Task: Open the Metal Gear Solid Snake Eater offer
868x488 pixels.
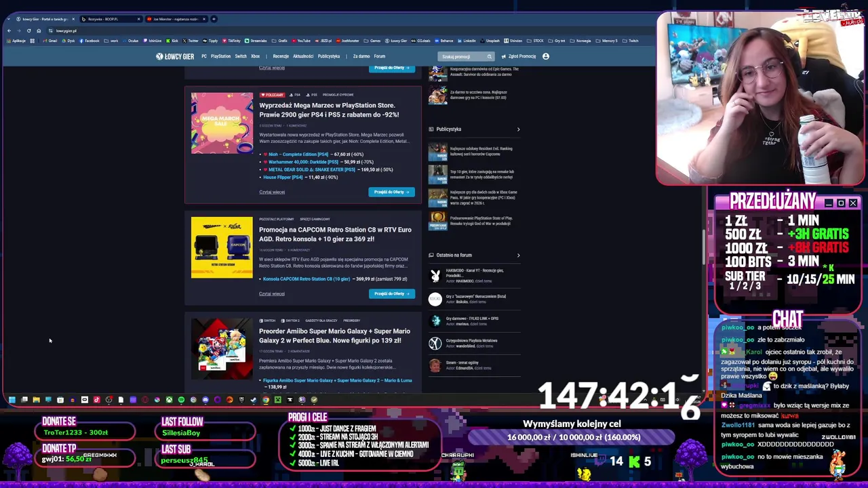Action: [x=311, y=169]
